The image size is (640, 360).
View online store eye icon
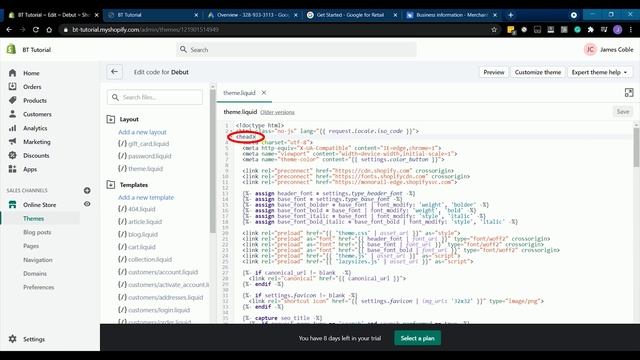tap(87, 204)
